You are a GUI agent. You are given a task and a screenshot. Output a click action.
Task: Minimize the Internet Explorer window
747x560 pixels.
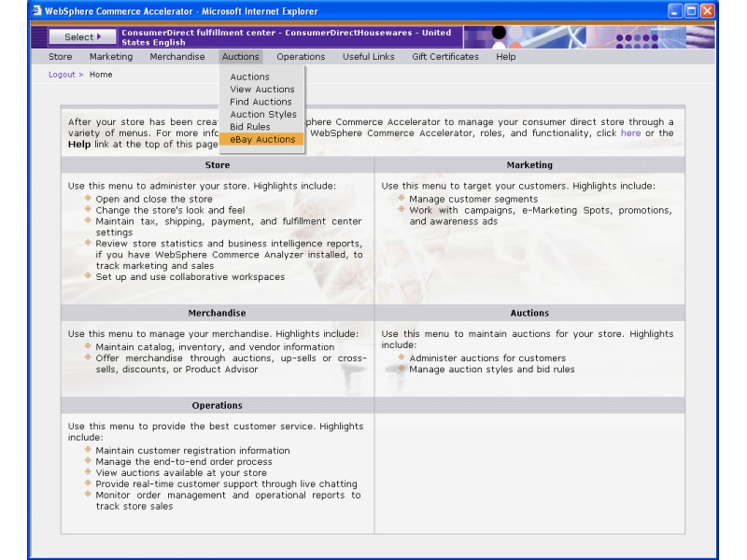(674, 10)
